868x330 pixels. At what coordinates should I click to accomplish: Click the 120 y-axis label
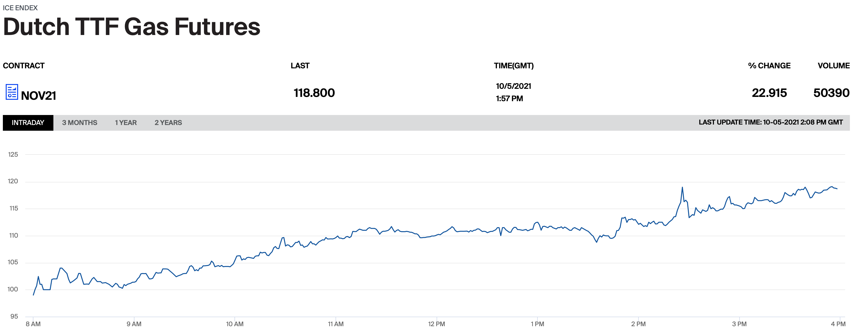pyautogui.click(x=13, y=181)
